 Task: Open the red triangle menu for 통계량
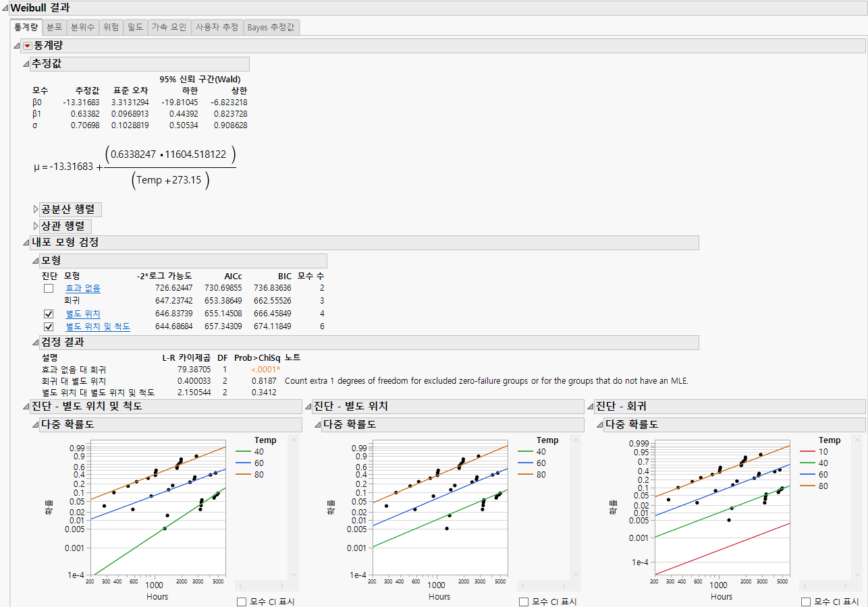point(26,45)
